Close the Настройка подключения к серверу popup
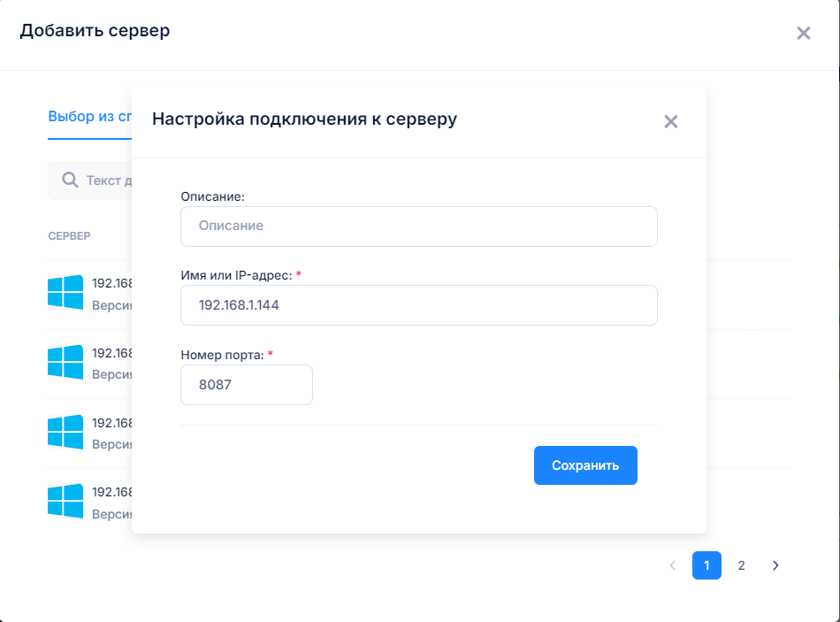The image size is (840, 622). click(x=670, y=122)
